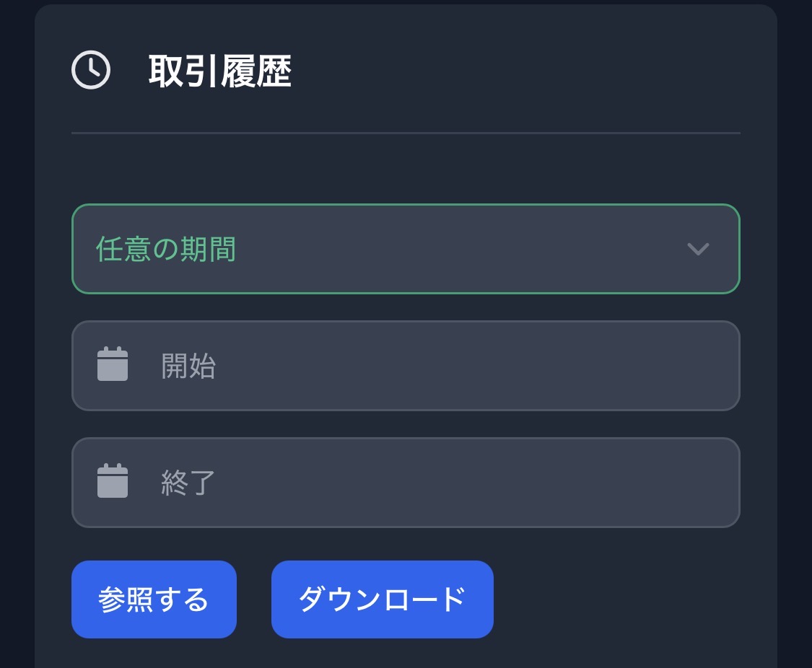Click the calendar icon in 終了 field
The height and width of the screenshot is (668, 812).
point(113,481)
